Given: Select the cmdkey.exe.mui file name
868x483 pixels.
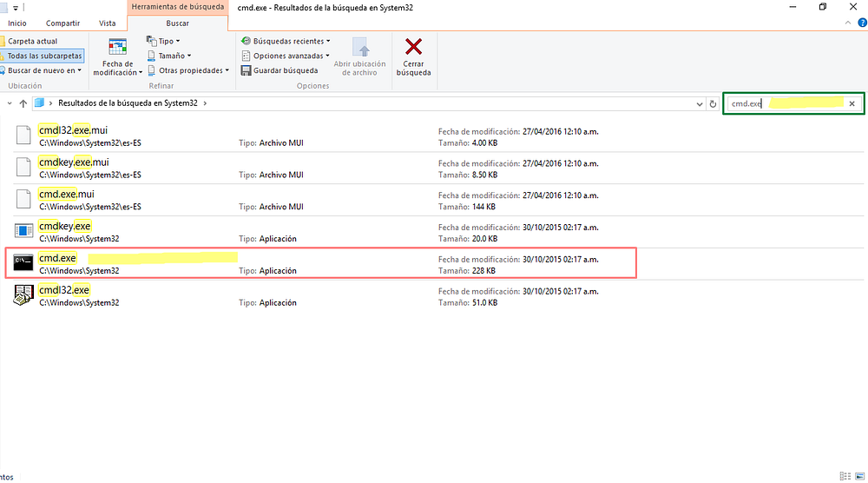Looking at the screenshot, I should pyautogui.click(x=74, y=162).
